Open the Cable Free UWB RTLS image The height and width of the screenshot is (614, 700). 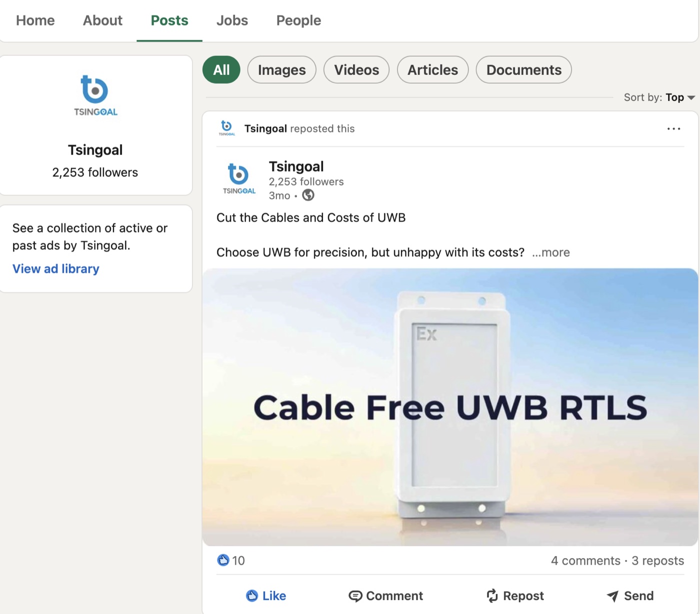(450, 407)
